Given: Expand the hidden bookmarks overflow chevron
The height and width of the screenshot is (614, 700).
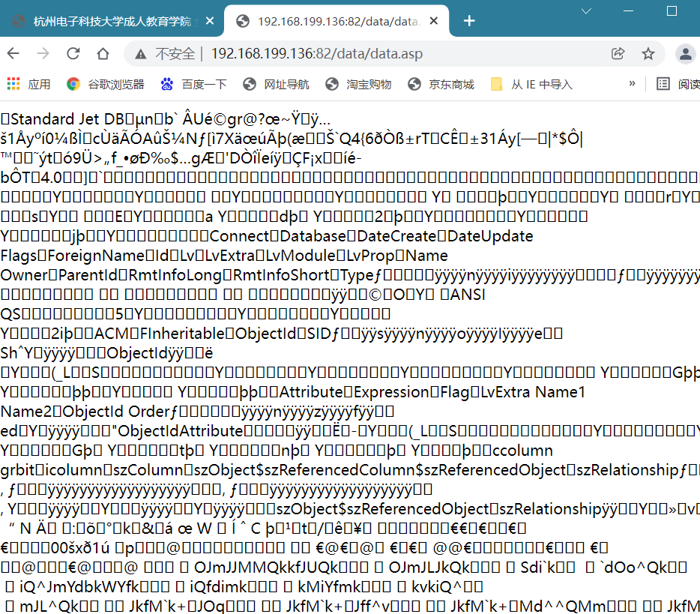Looking at the screenshot, I should click(x=633, y=84).
